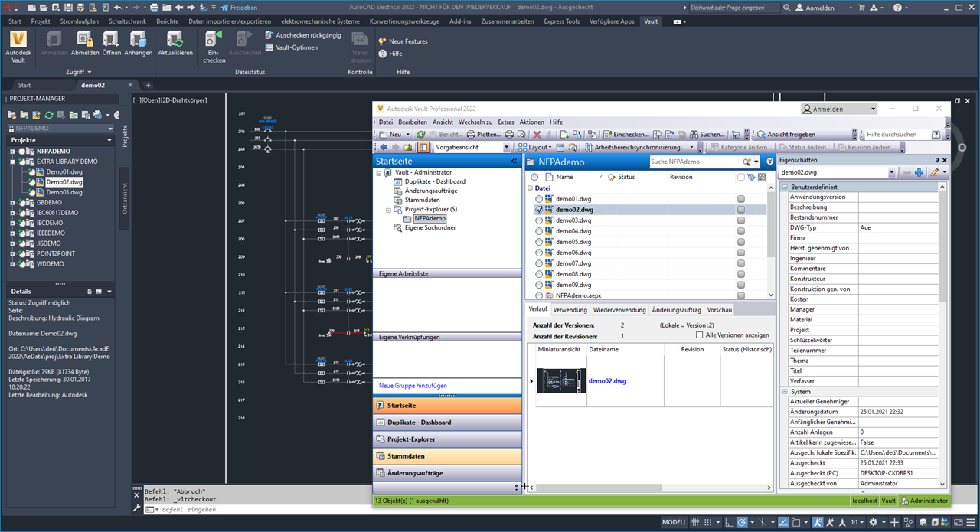Open the Vorgabeansicht dropdown
This screenshot has width=980, height=532.
click(508, 145)
